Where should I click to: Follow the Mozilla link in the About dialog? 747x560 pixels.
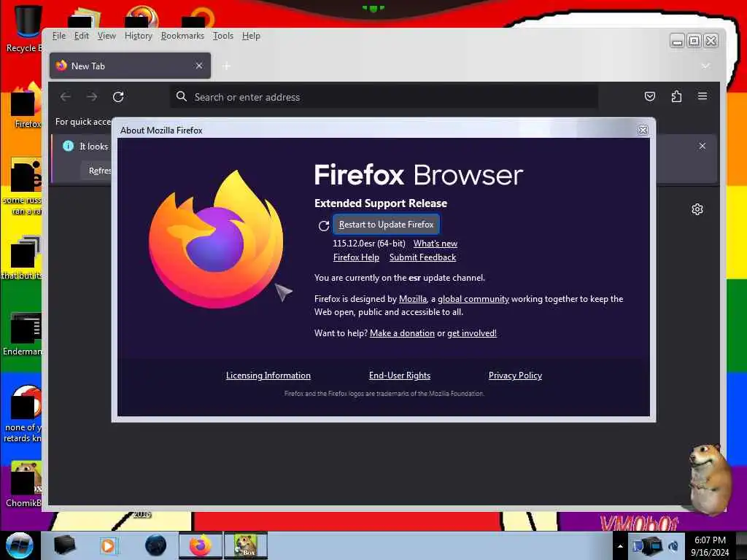(x=413, y=298)
